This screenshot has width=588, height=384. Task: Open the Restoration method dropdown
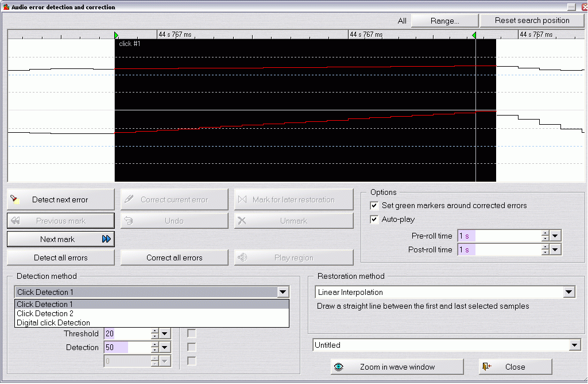(569, 292)
